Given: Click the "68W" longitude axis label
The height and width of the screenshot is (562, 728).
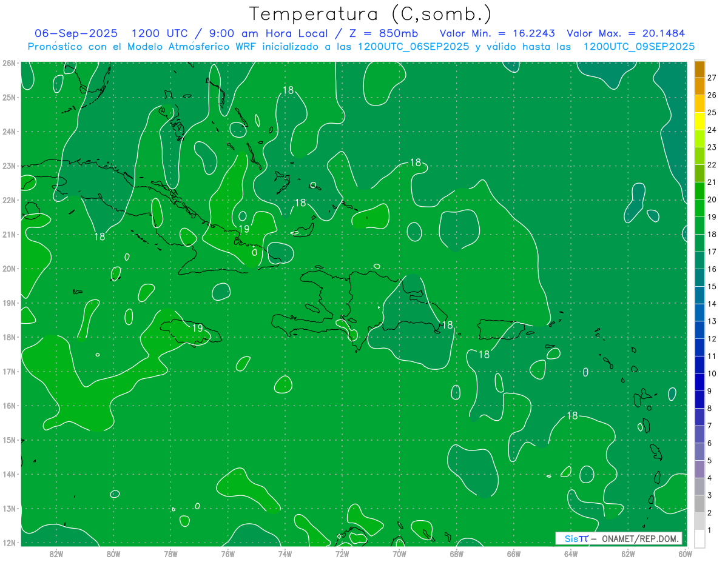Looking at the screenshot, I should 457,554.
